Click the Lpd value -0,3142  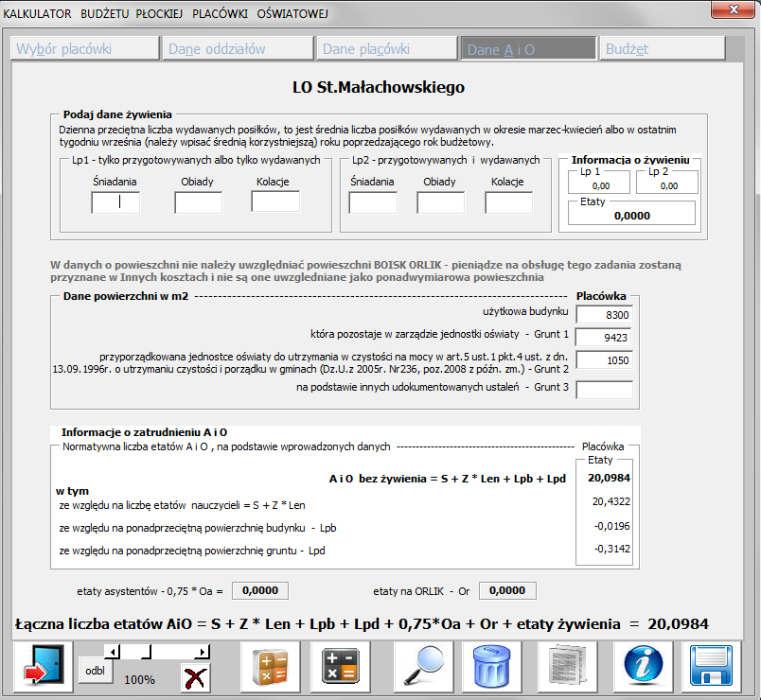[612, 549]
